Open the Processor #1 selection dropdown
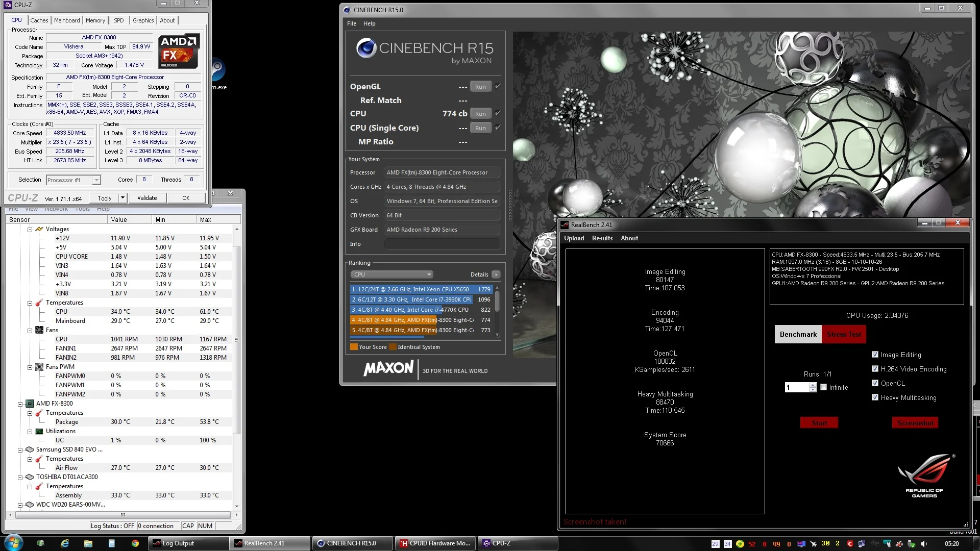980x551 pixels. [x=73, y=180]
